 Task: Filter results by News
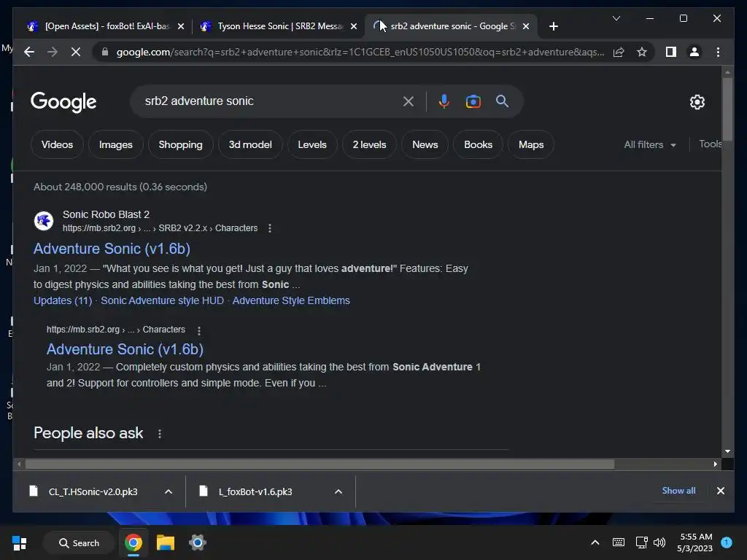point(425,144)
